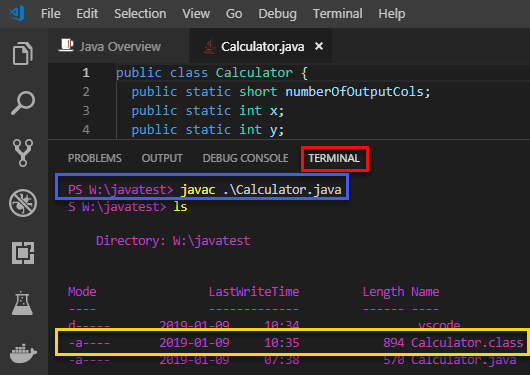Click the 894 length value in terminal

coord(393,343)
